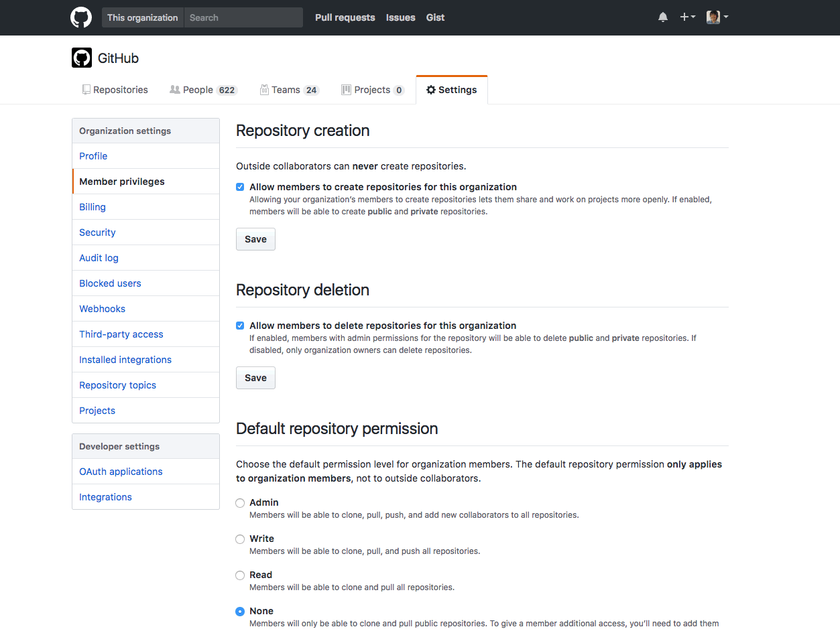Switch to the Teams tab
The image size is (840, 629).
(x=290, y=90)
